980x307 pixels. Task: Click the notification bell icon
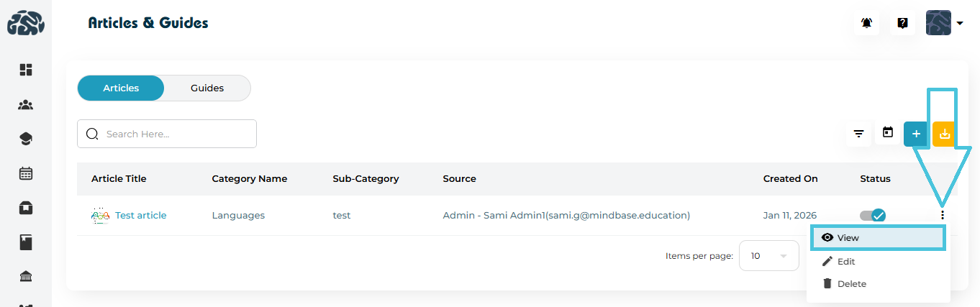[867, 23]
